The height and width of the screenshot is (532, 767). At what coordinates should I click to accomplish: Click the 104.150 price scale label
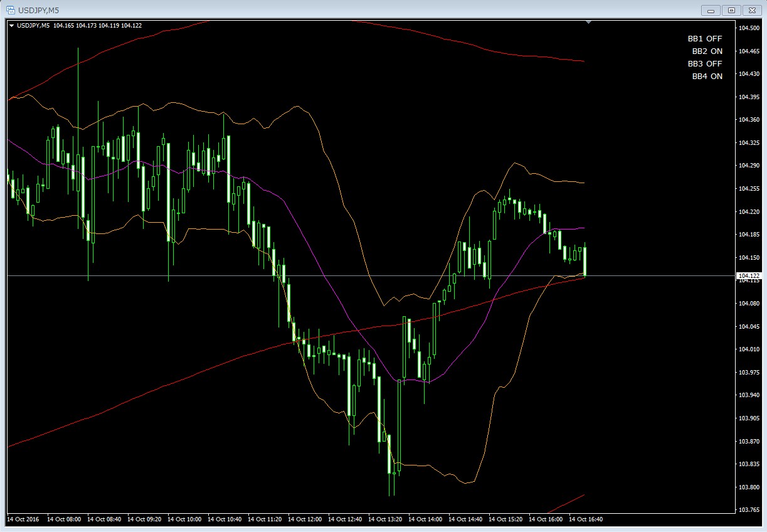749,258
